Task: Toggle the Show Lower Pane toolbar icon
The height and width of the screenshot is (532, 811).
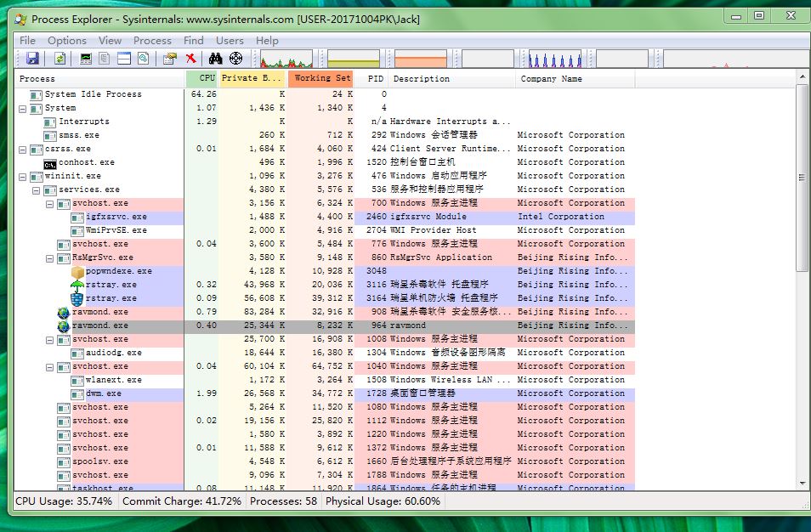Action: pos(124,59)
